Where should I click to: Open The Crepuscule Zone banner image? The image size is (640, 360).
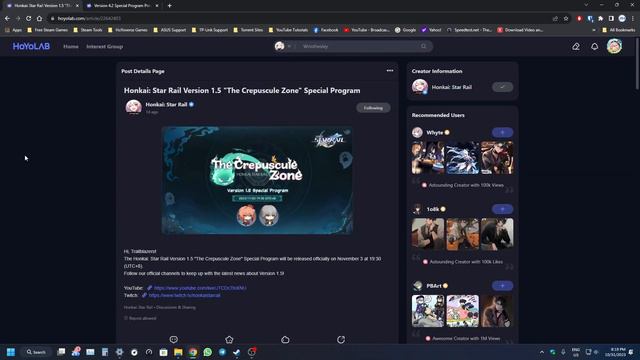pyautogui.click(x=257, y=180)
